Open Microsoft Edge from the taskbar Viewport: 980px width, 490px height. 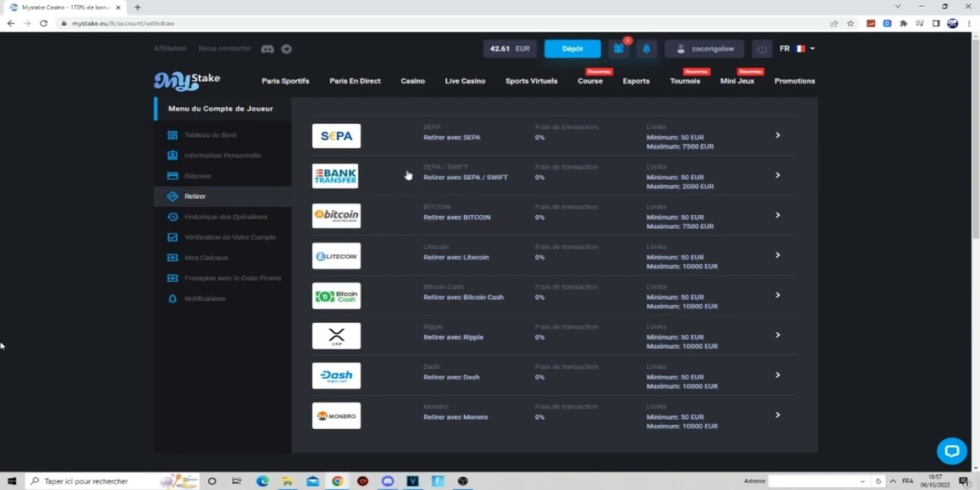(x=263, y=481)
